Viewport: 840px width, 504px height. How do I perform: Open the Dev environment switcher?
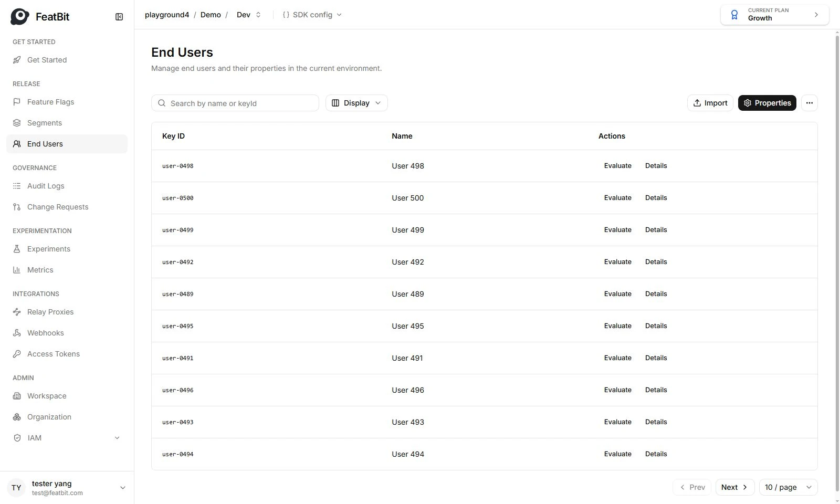(x=249, y=15)
